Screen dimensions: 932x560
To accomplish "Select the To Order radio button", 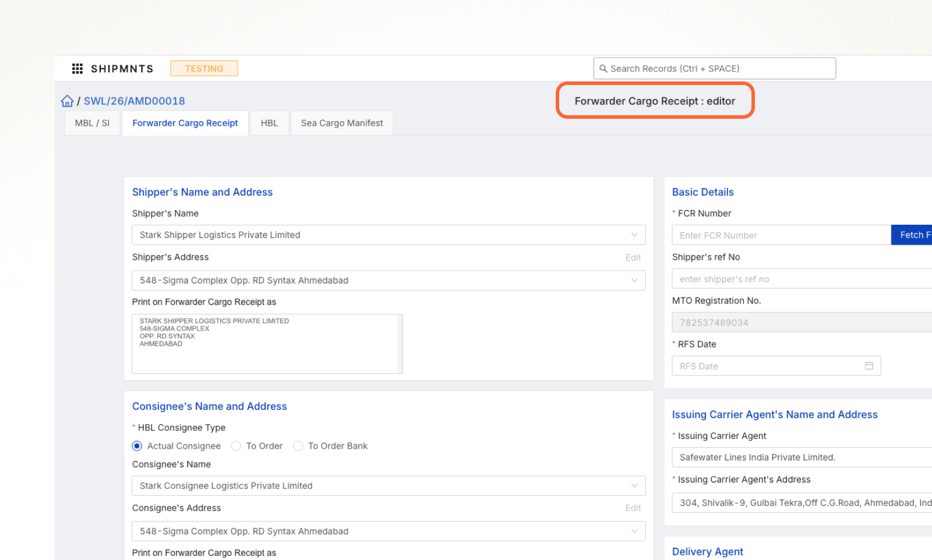I will coord(236,446).
